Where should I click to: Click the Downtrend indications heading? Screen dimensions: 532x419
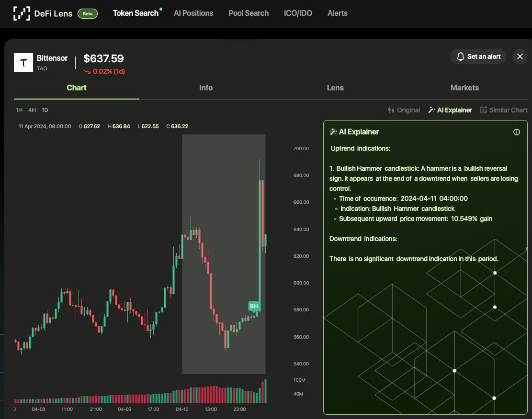[363, 239]
